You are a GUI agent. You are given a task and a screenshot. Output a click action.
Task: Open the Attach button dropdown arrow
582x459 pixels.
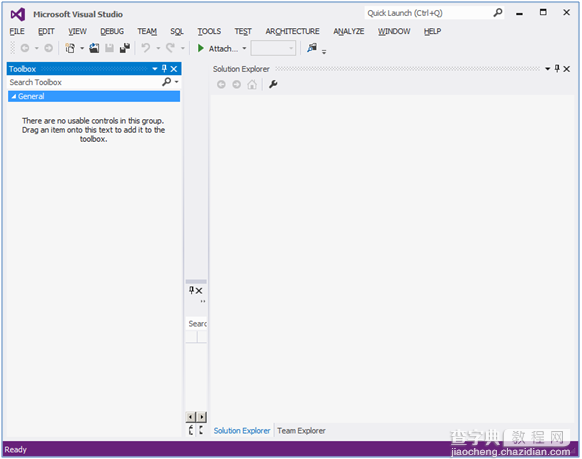(x=244, y=48)
